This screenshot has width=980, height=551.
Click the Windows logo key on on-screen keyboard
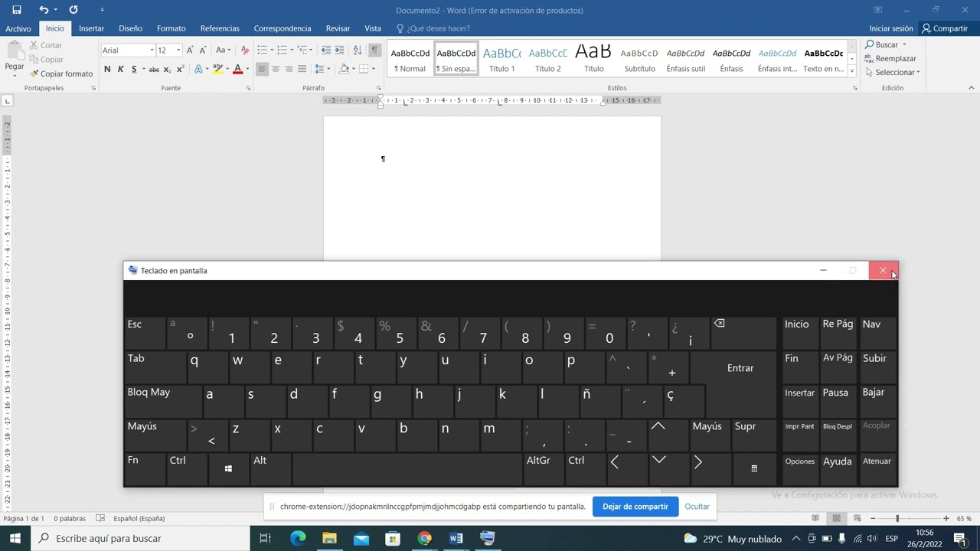point(228,468)
